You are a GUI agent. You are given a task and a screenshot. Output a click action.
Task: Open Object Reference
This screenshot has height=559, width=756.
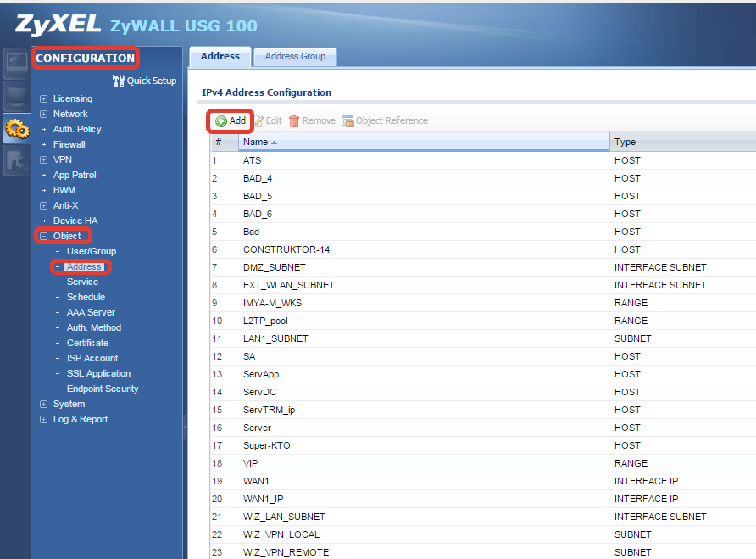point(385,120)
